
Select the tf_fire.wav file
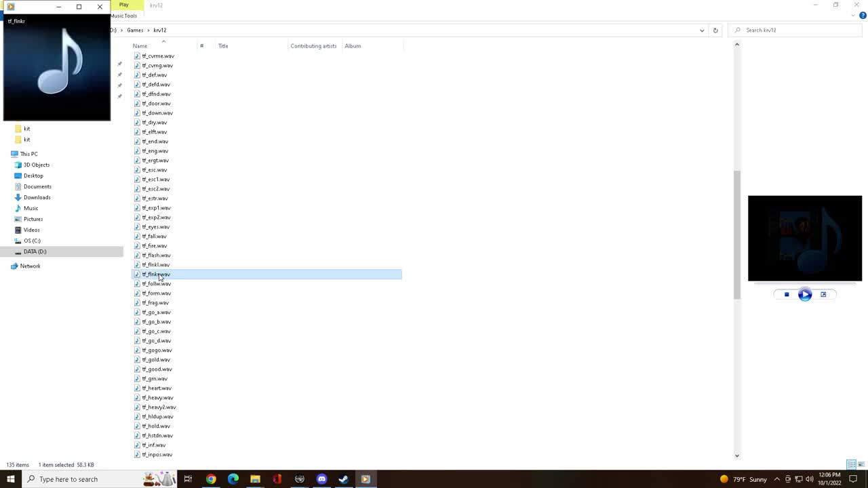[155, 245]
